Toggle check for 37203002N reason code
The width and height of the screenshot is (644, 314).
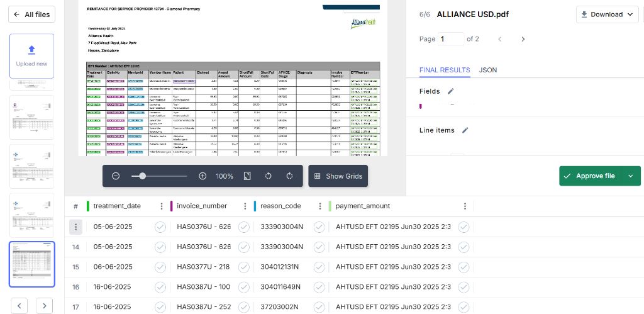[x=319, y=307]
